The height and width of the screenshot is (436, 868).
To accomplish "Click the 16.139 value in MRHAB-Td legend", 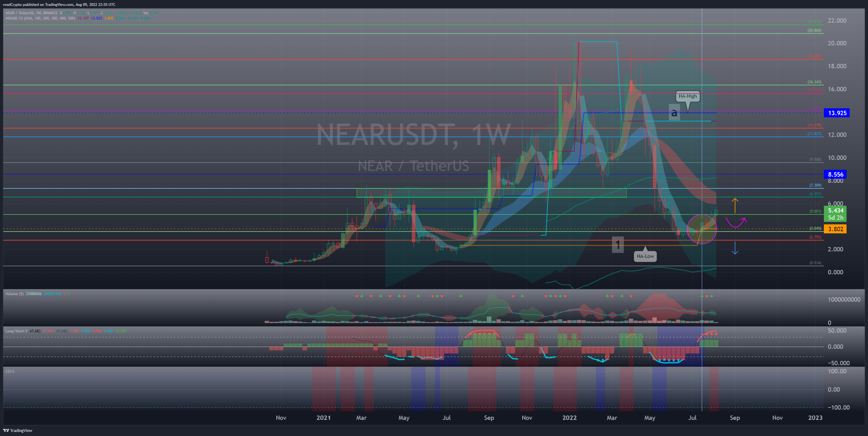I will (x=133, y=18).
